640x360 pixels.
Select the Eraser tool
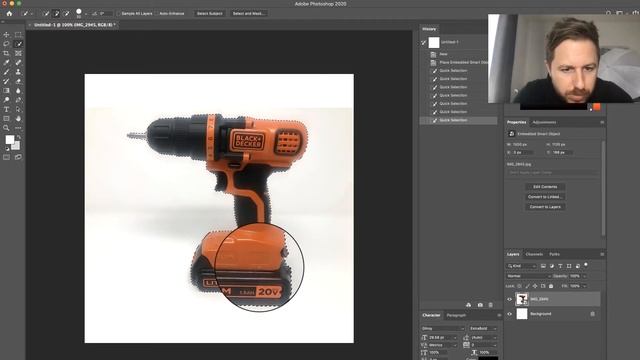pyautogui.click(x=18, y=81)
